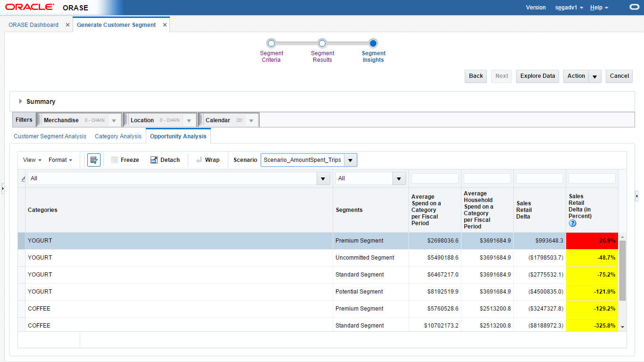Go to the Segment Criteria step

click(271, 44)
